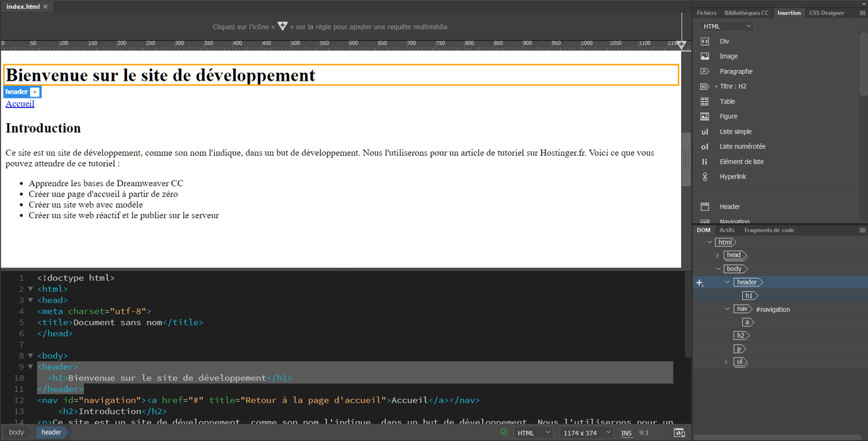The height and width of the screenshot is (441, 868).
Task: Click the + icon to add DOM element
Action: [x=699, y=282]
